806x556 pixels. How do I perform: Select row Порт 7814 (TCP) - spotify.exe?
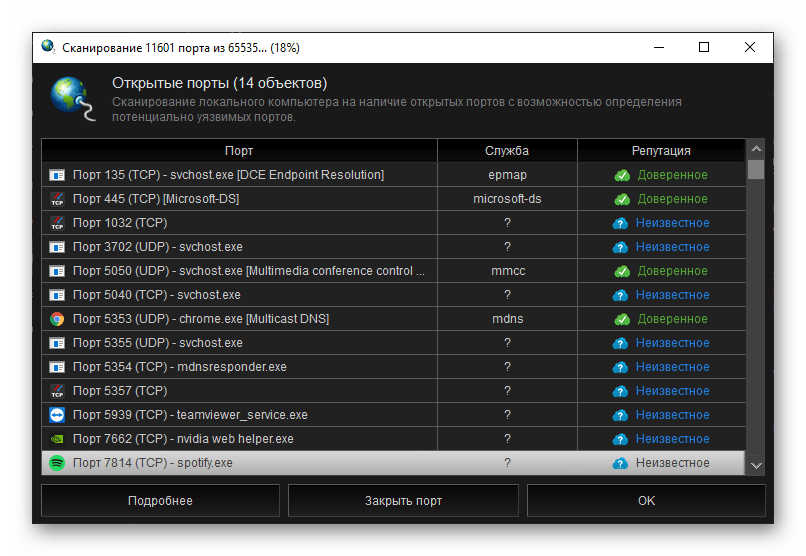tap(394, 463)
